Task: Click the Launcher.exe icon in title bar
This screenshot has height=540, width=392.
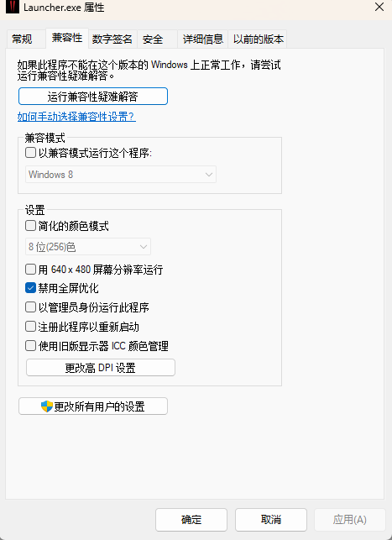Action: (13, 7)
